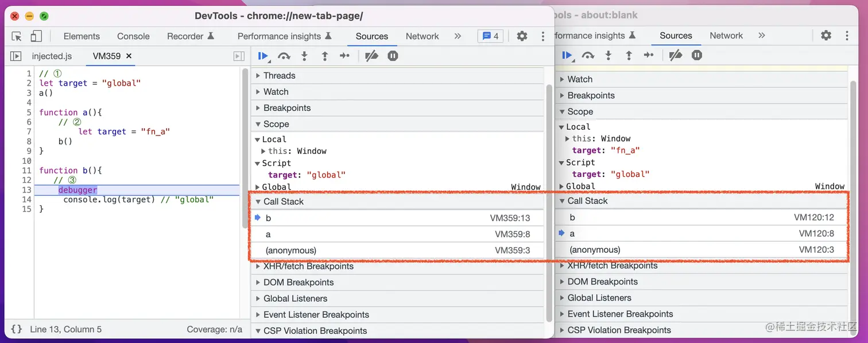Resume script execution in about:blank window
Image resolution: width=868 pixels, height=343 pixels.
(x=568, y=55)
